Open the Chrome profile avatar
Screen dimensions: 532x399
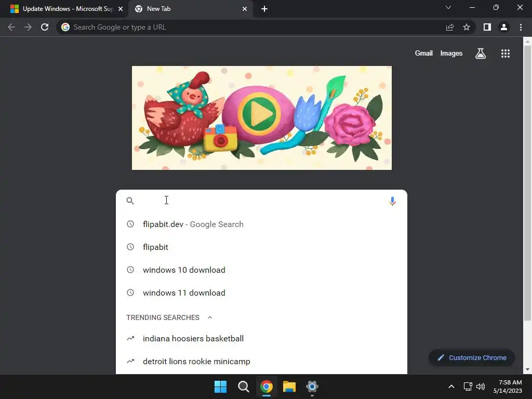[x=504, y=27]
